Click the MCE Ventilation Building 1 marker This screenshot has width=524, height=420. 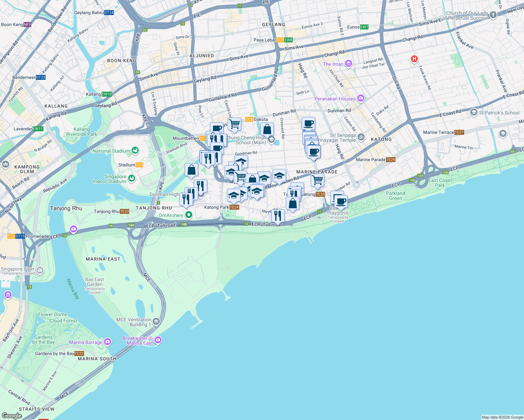[x=156, y=321]
